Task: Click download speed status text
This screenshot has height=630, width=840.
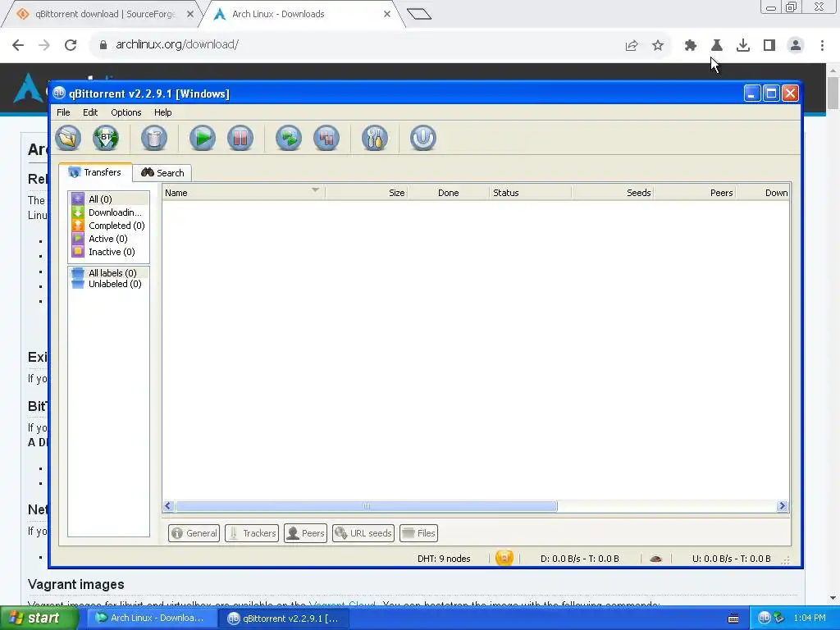Action: pyautogui.click(x=580, y=559)
